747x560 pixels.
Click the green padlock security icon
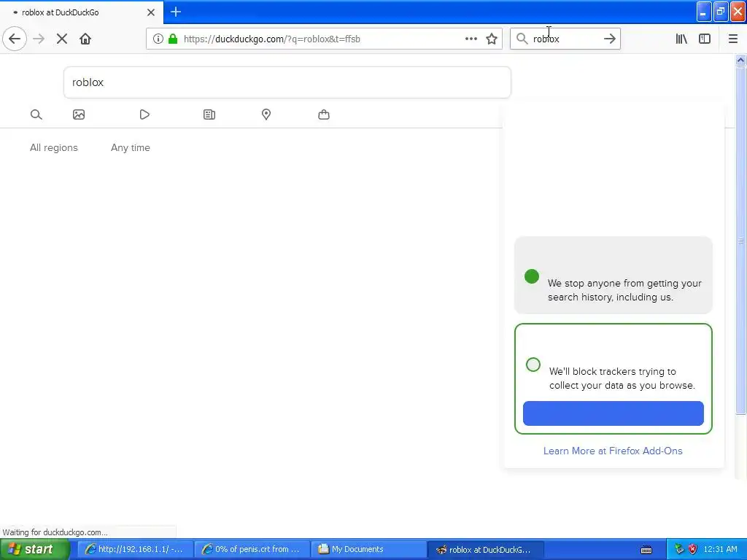coord(173,39)
